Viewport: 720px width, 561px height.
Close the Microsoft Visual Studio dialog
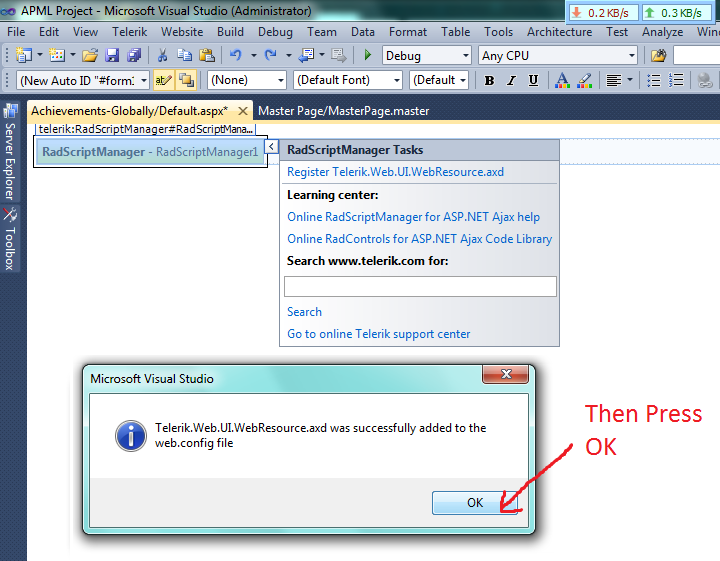[x=506, y=374]
